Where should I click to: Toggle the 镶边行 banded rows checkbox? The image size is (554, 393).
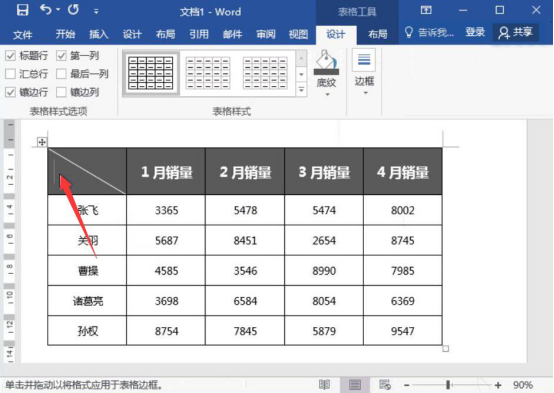11,92
